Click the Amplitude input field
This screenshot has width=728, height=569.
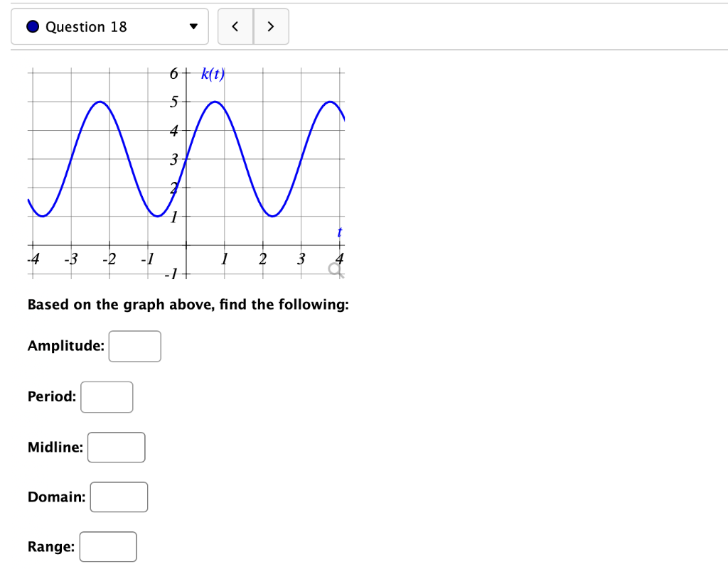(134, 346)
